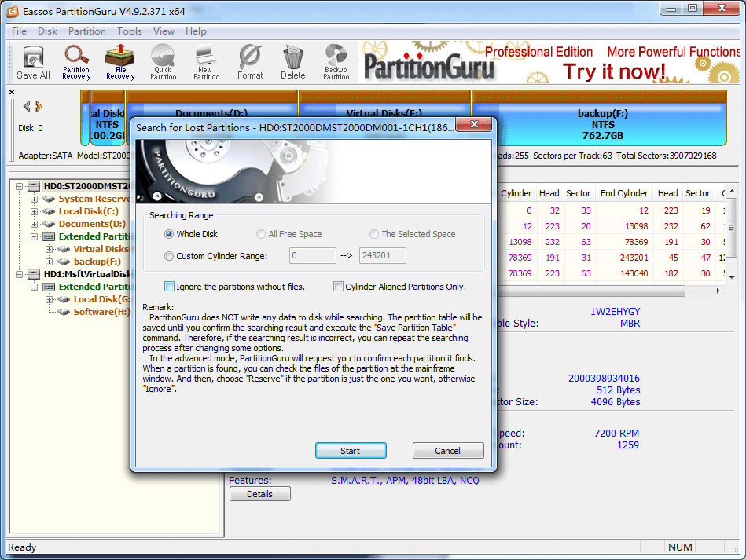746x560 pixels.
Task: Open the Backup Partition tool
Action: click(336, 62)
